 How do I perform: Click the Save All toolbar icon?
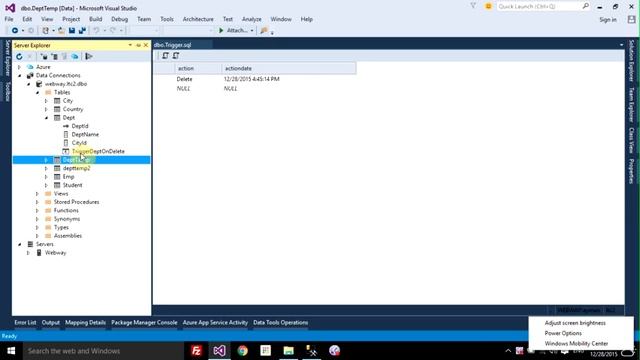[x=82, y=31]
